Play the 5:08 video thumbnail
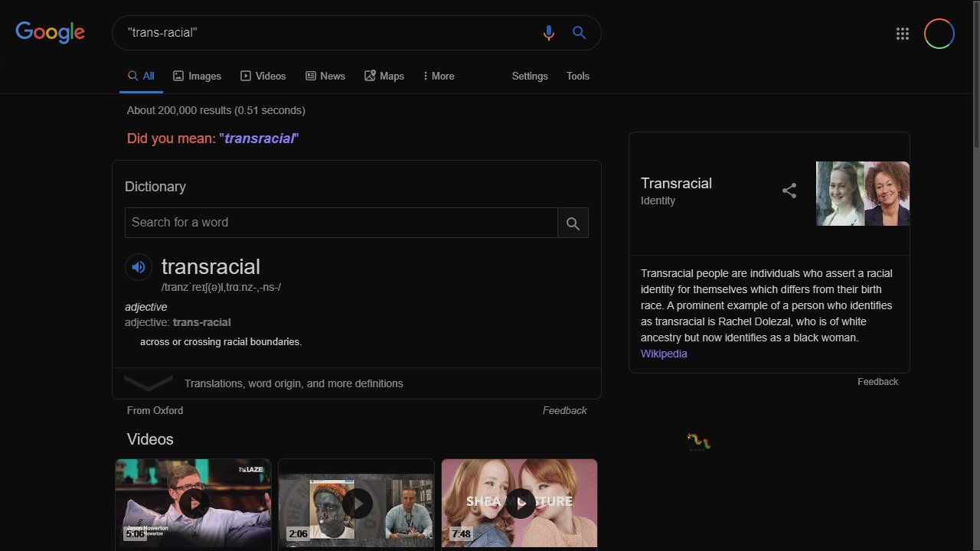Viewport: 980px width, 551px height. pyautogui.click(x=193, y=503)
